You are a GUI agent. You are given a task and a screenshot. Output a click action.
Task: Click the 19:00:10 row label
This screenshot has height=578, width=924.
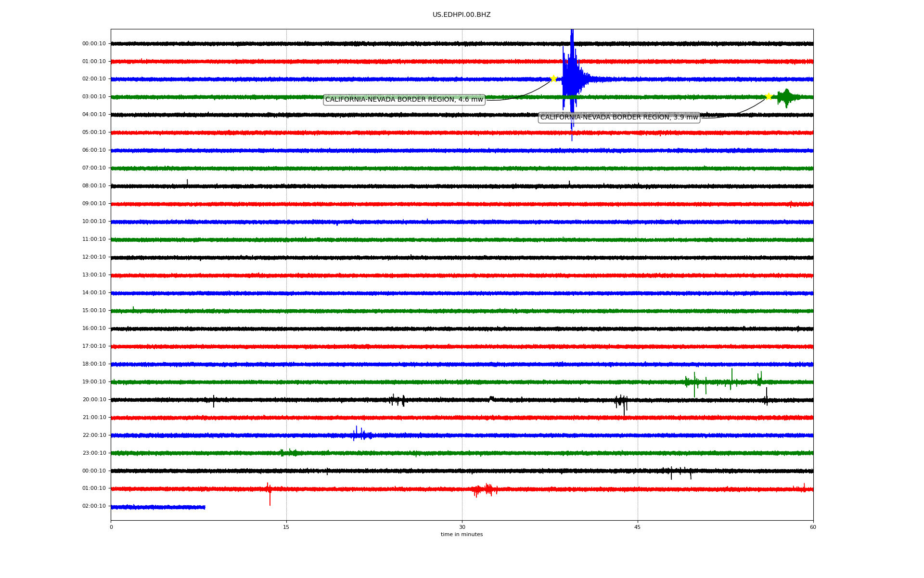click(94, 382)
